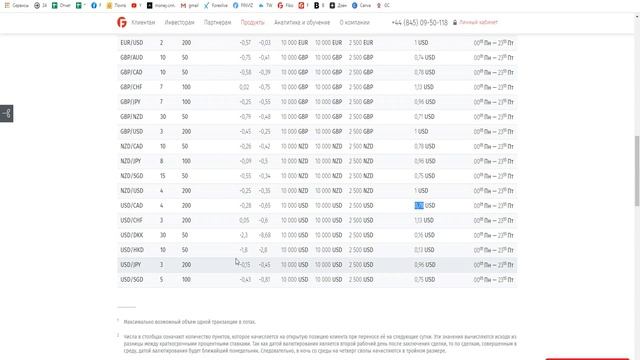Click the USD/SGD instrument cell

pyautogui.click(x=132, y=280)
